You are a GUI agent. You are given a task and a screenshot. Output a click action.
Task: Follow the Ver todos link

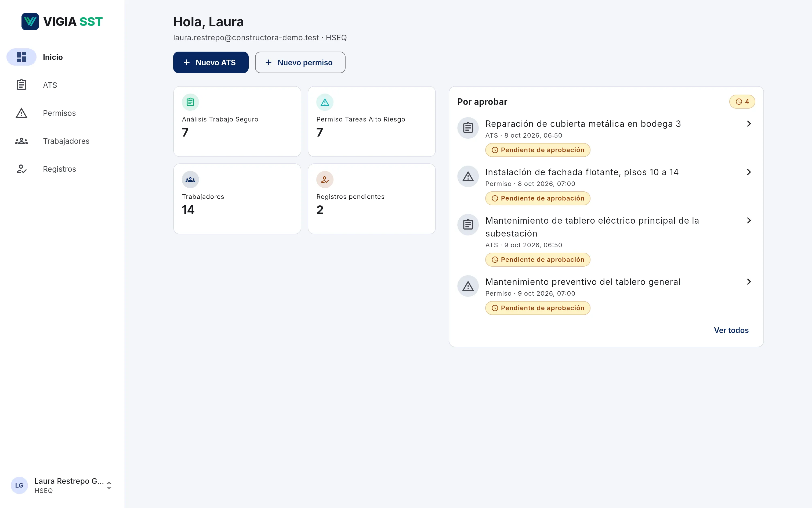click(731, 330)
